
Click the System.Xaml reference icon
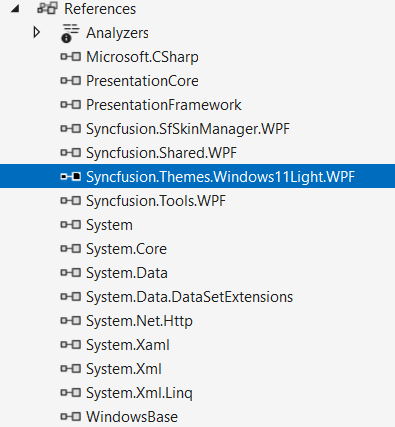71,345
